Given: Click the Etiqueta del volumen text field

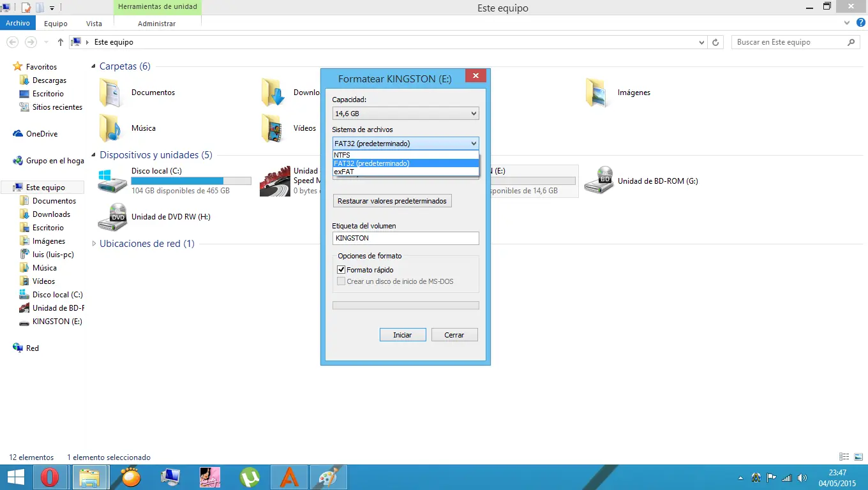Looking at the screenshot, I should coord(405,238).
